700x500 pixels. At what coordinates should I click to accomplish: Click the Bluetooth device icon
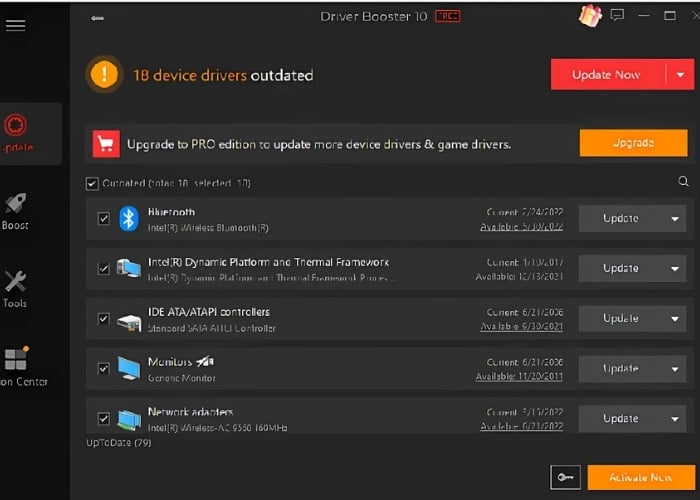click(129, 219)
